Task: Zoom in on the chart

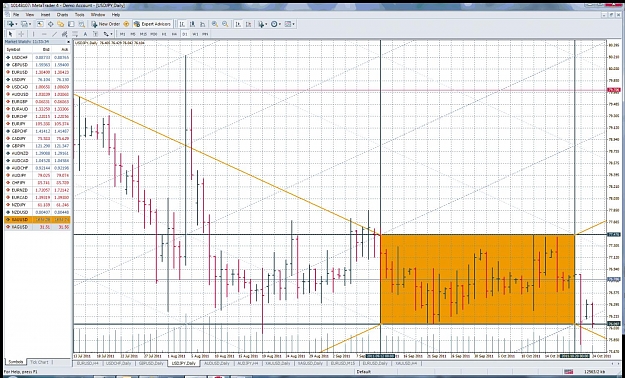Action: (x=214, y=24)
